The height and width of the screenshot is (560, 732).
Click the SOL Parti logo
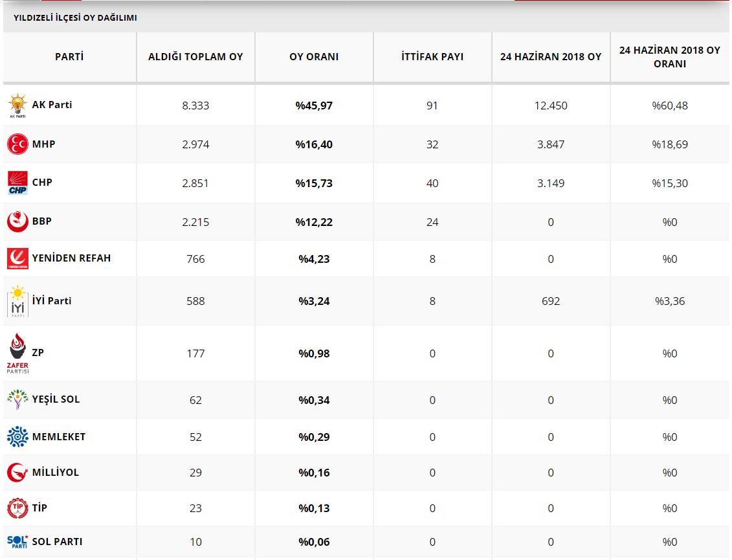(x=17, y=541)
